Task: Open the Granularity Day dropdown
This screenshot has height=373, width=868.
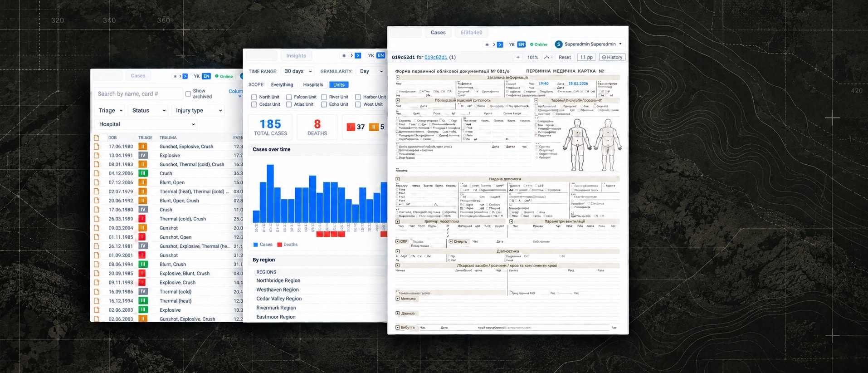Action: coord(371,71)
